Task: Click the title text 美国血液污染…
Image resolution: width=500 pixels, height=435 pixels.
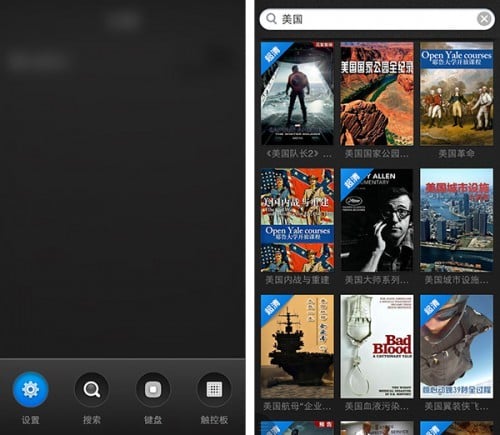Action: pos(376,406)
